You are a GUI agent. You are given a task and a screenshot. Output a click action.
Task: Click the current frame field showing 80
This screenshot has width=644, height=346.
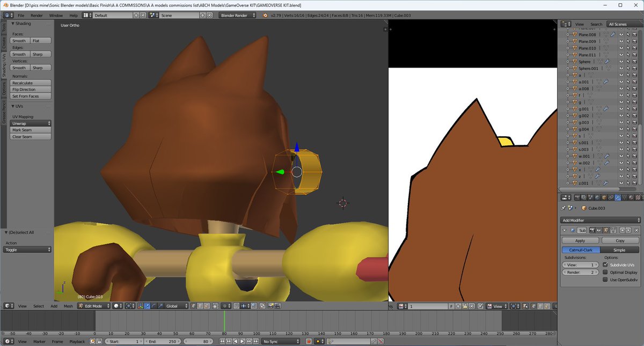tap(198, 341)
